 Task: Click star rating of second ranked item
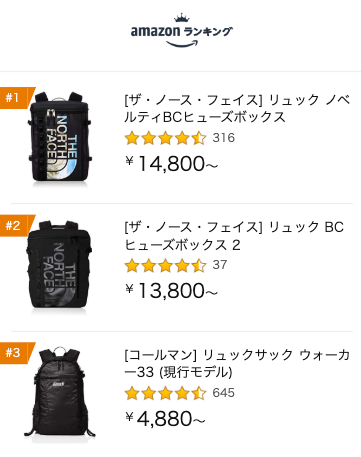[x=165, y=266]
